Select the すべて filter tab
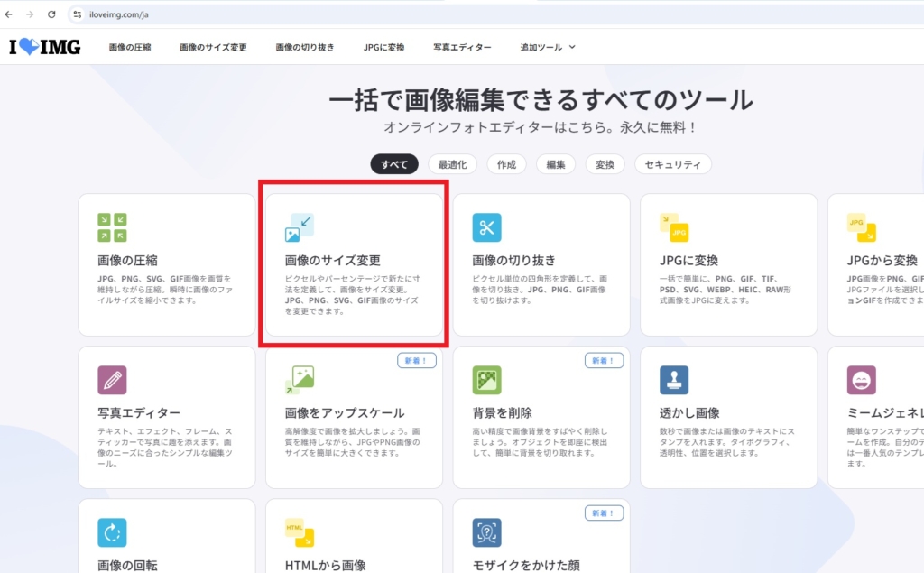 [x=394, y=164]
